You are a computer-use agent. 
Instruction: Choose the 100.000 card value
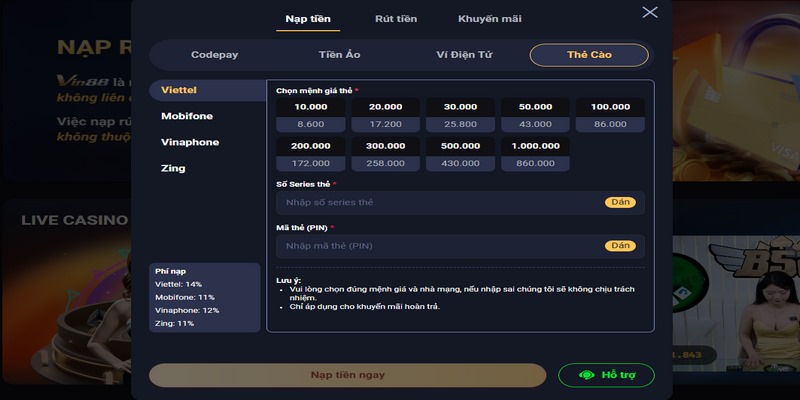click(x=610, y=115)
